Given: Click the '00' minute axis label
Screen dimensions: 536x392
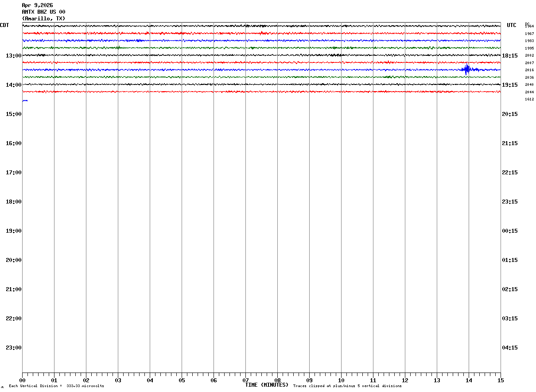Looking at the screenshot, I should point(22,380).
